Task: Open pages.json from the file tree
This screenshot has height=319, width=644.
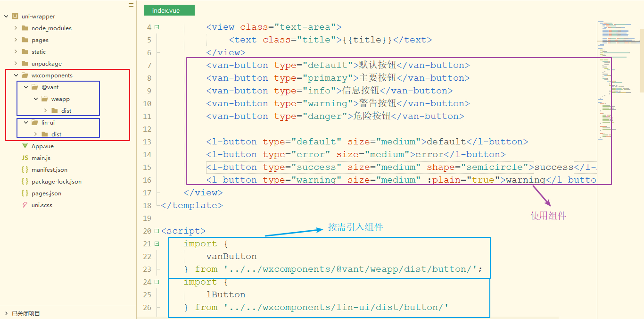Action: pos(46,193)
